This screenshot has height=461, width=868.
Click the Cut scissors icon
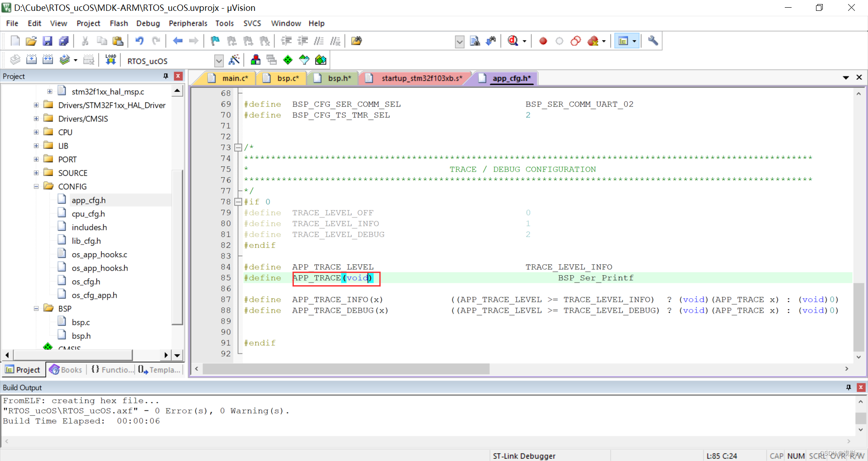click(85, 41)
